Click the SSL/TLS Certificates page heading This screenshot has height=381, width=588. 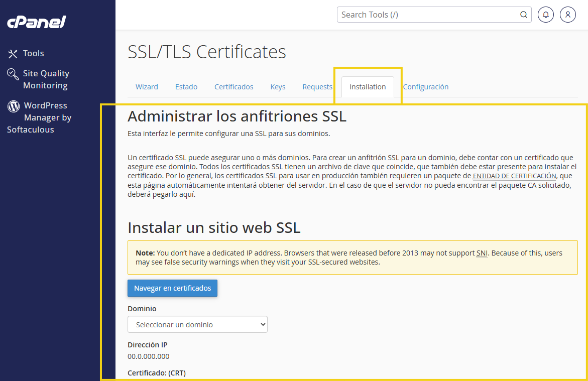[206, 52]
